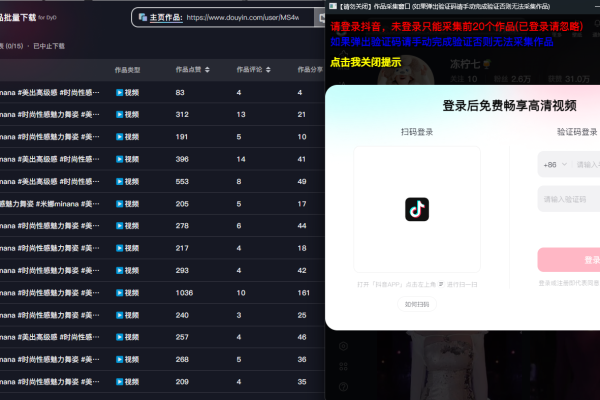Sort by the 作品评论 column header
The height and width of the screenshot is (400, 600).
coord(249,69)
